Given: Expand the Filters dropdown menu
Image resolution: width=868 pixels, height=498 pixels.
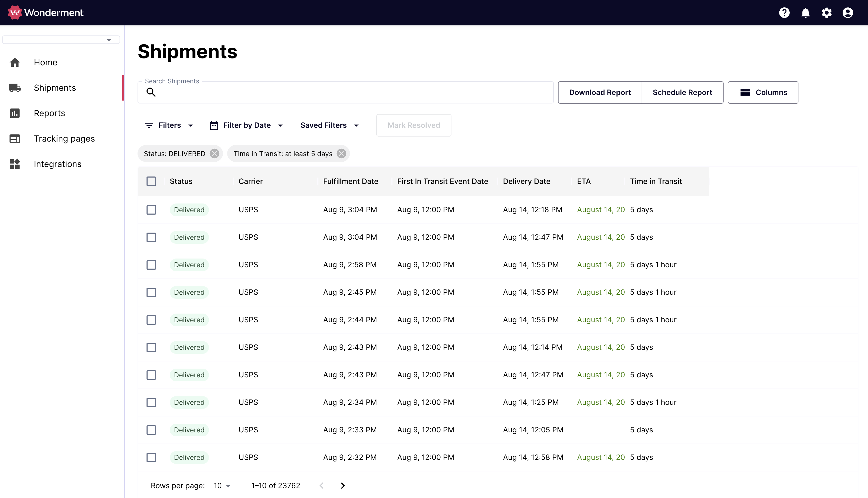Looking at the screenshot, I should pos(169,125).
